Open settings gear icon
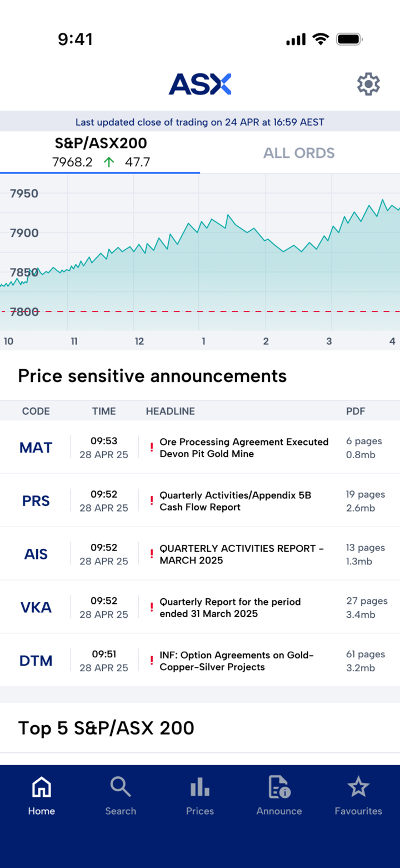The height and width of the screenshot is (868, 400). coord(368,85)
